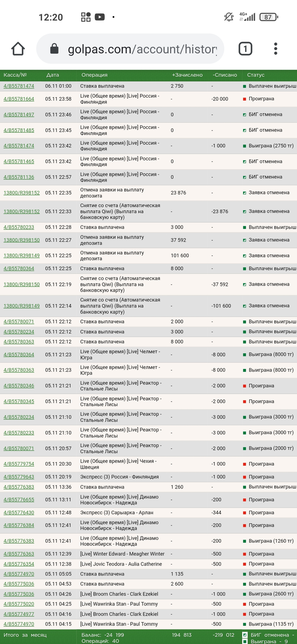Open lost bet link 4/B55780346
This screenshot has height=644, width=297.
(19, 386)
